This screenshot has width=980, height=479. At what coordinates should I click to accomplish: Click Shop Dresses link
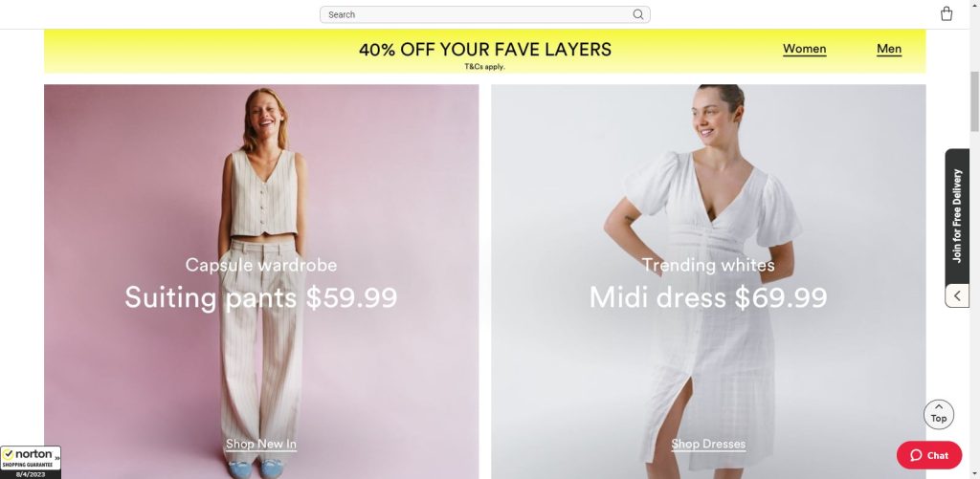pyautogui.click(x=708, y=444)
